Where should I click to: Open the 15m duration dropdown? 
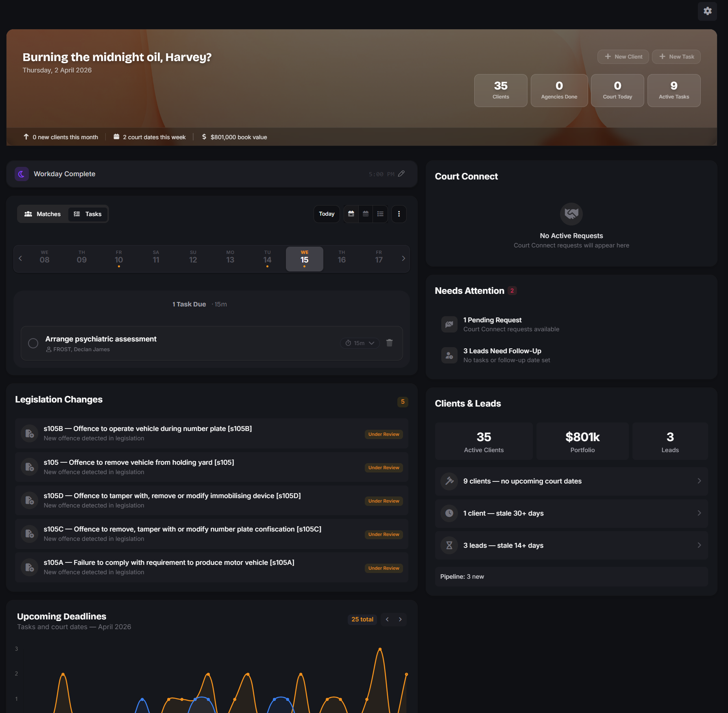[360, 343]
